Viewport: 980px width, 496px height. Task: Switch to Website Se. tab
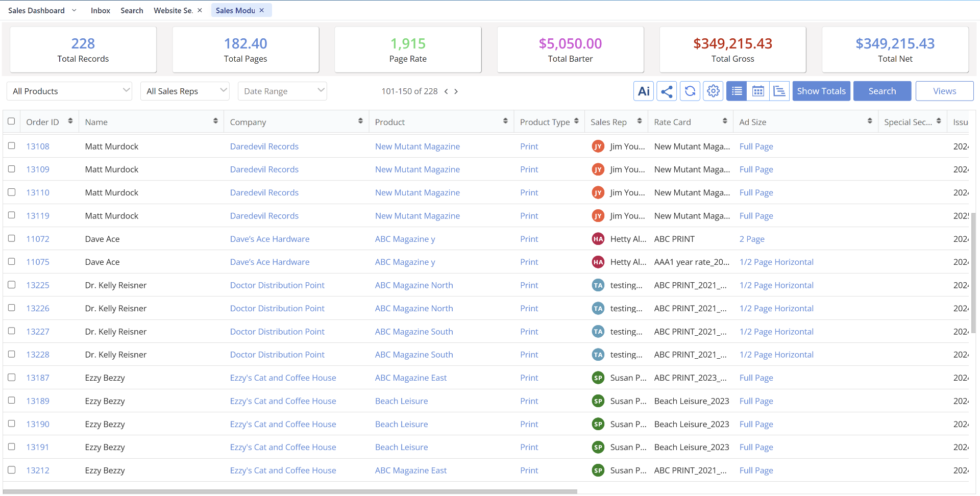coord(173,10)
